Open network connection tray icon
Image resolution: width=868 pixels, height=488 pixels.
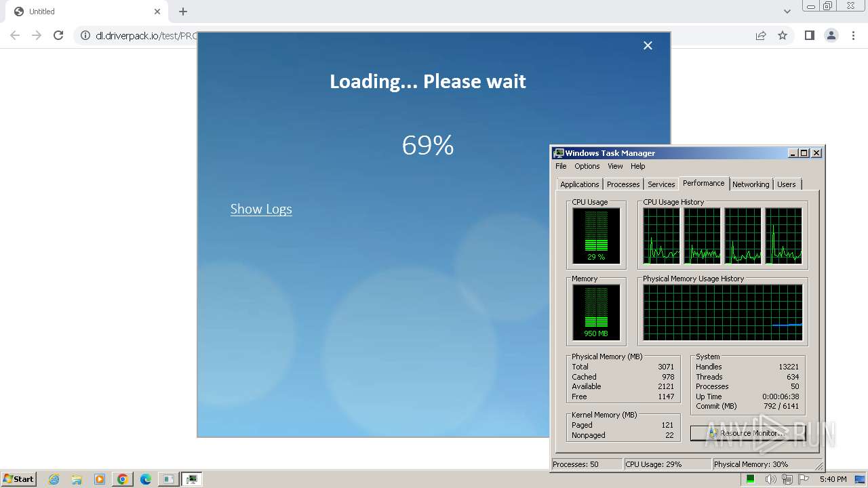787,479
